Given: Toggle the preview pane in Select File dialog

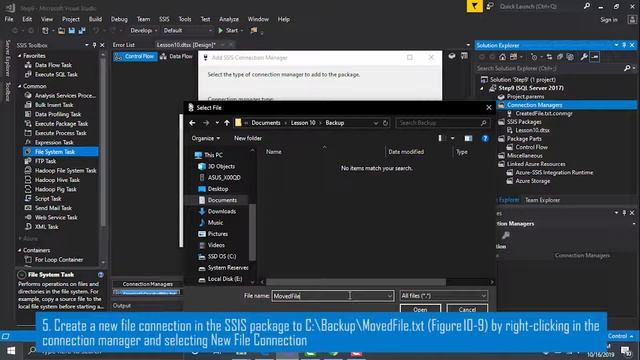Looking at the screenshot, I should tap(468, 138).
